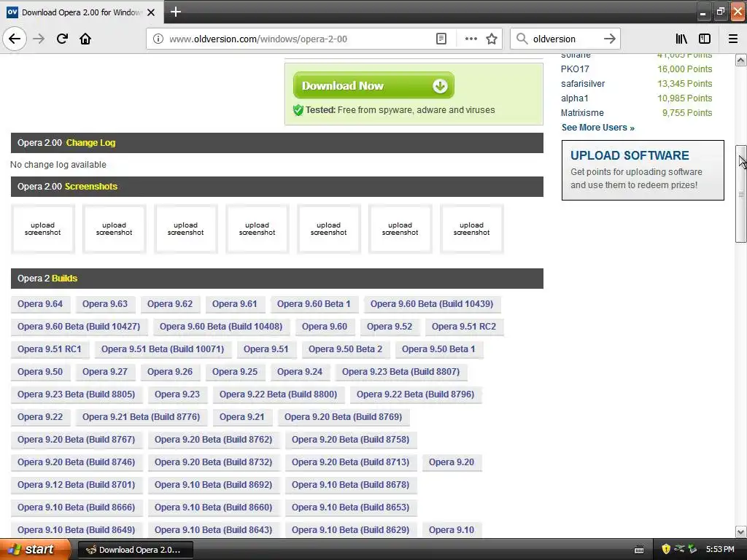
Task: Open Opera 9.21 Beta (Build 8776)
Action: click(141, 417)
